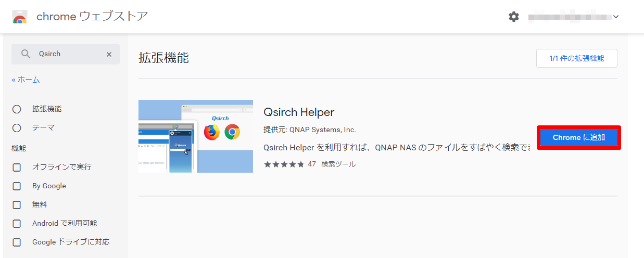Screen dimensions: 644x258
Task: Enable the オフラインで実行 checkbox
Action: (x=17, y=167)
